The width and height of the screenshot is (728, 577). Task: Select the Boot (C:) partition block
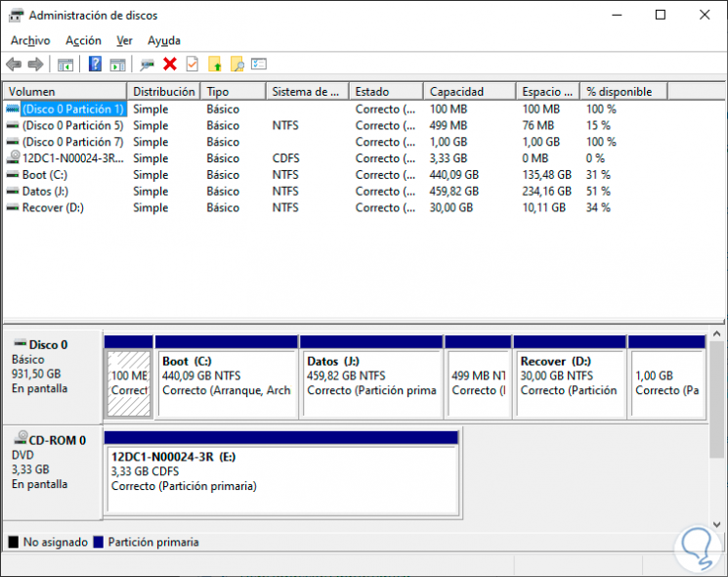click(x=226, y=377)
